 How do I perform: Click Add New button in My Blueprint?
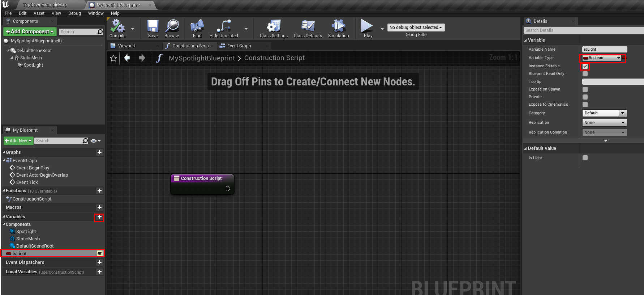18,141
